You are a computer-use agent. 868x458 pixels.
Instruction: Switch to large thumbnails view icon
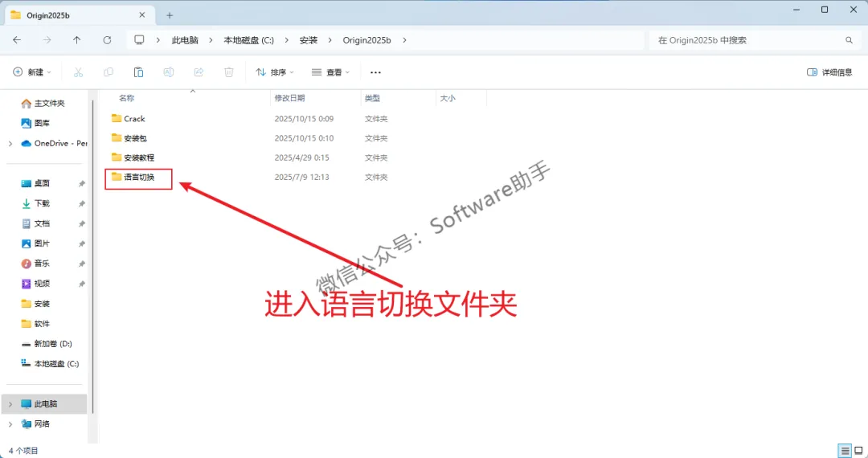(858, 450)
